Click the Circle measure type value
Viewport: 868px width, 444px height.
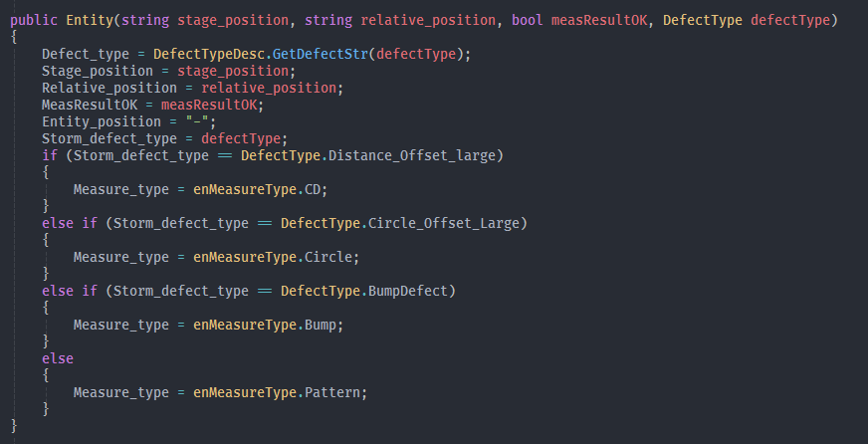point(328,258)
